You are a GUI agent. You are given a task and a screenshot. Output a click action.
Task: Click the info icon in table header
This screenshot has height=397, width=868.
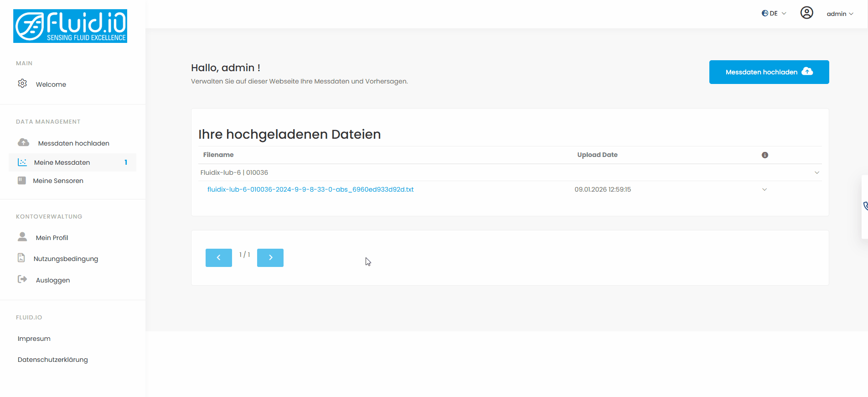765,155
